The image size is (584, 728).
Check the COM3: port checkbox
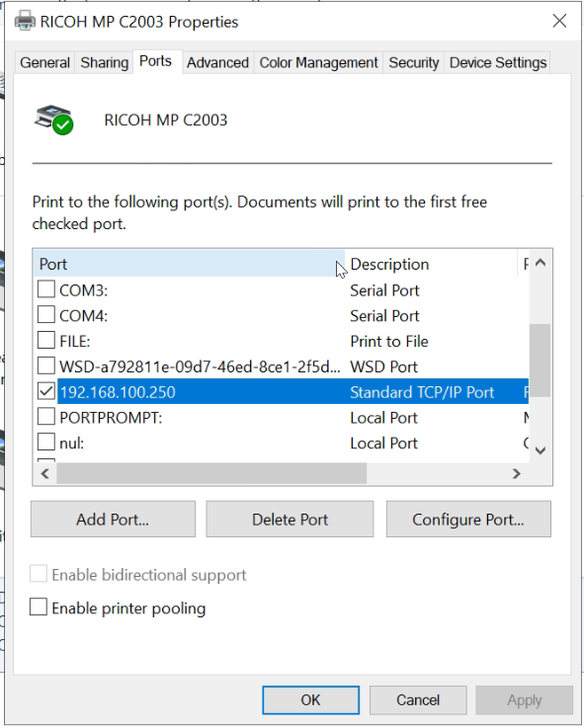click(x=46, y=289)
